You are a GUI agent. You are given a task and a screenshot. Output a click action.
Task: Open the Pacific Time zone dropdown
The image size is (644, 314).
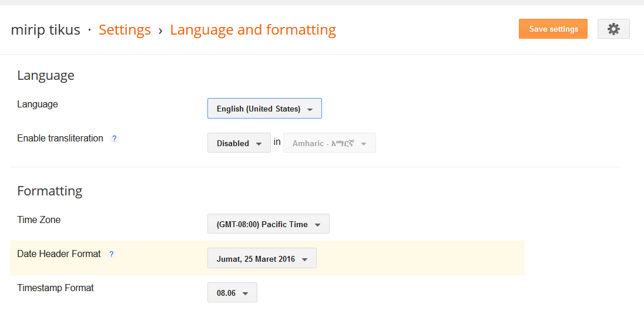(x=268, y=224)
